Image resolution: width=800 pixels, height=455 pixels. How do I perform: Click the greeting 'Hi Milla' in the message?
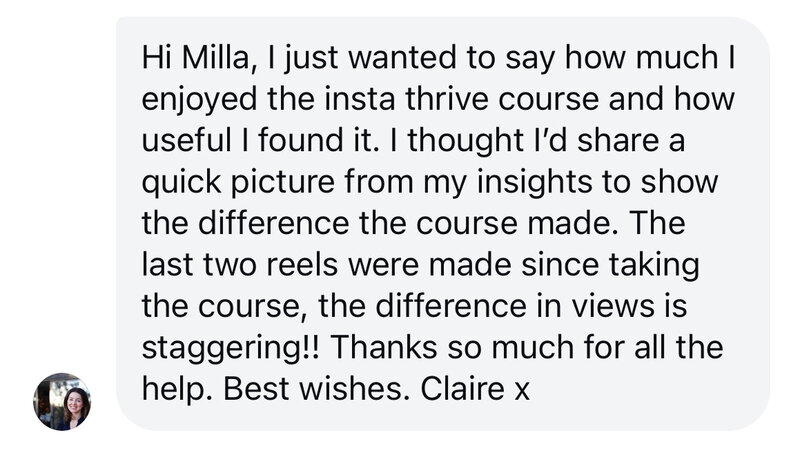(195, 57)
